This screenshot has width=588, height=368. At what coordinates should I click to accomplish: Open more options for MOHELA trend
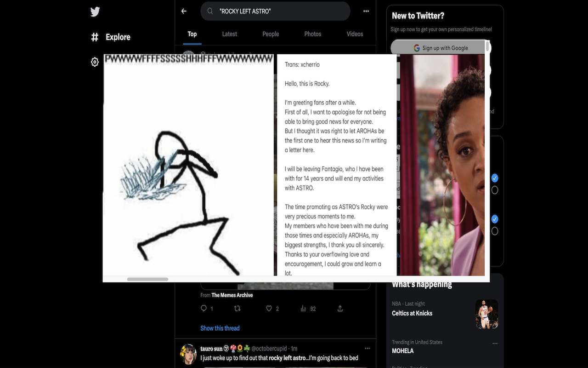[495, 344]
